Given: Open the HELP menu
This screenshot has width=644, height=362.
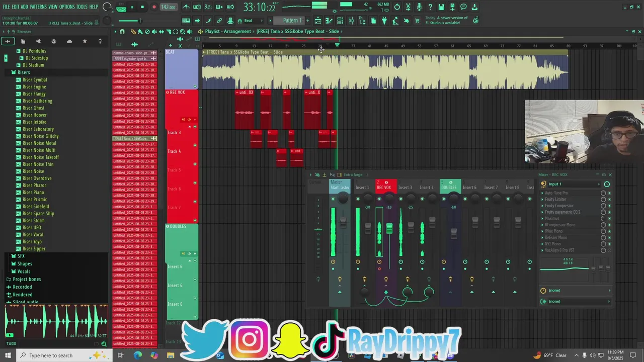Looking at the screenshot, I should (x=94, y=7).
